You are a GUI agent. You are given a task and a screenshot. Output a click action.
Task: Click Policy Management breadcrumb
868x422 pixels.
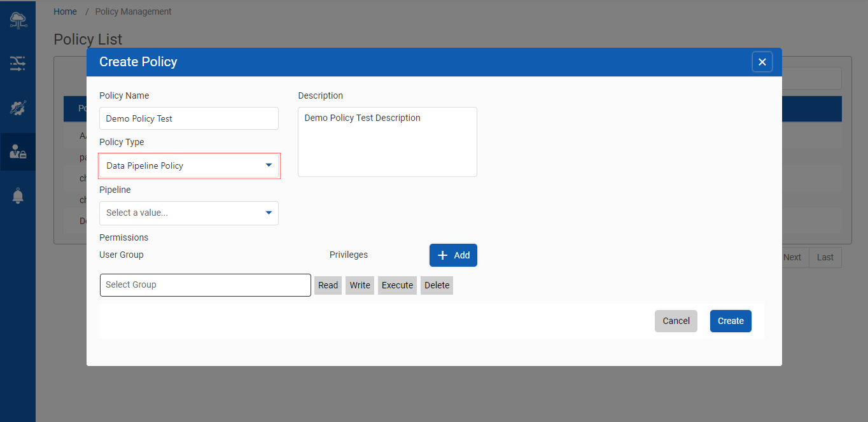(133, 11)
